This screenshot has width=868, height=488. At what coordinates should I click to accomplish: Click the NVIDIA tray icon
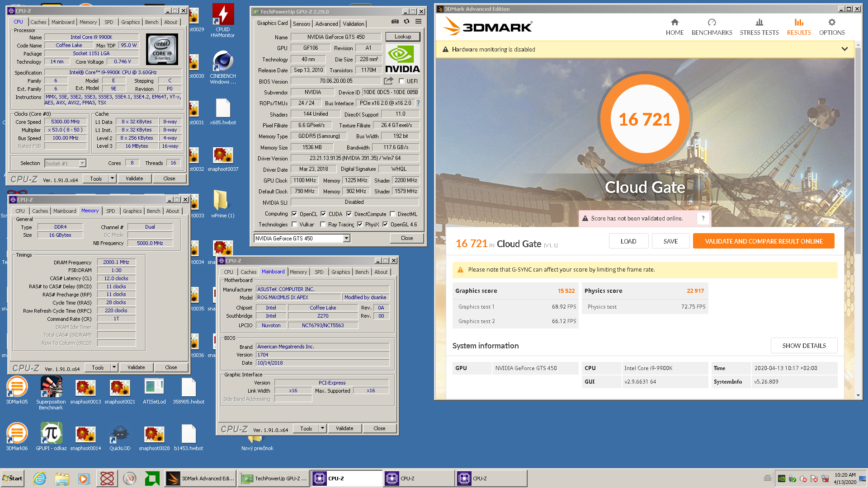[x=782, y=479]
